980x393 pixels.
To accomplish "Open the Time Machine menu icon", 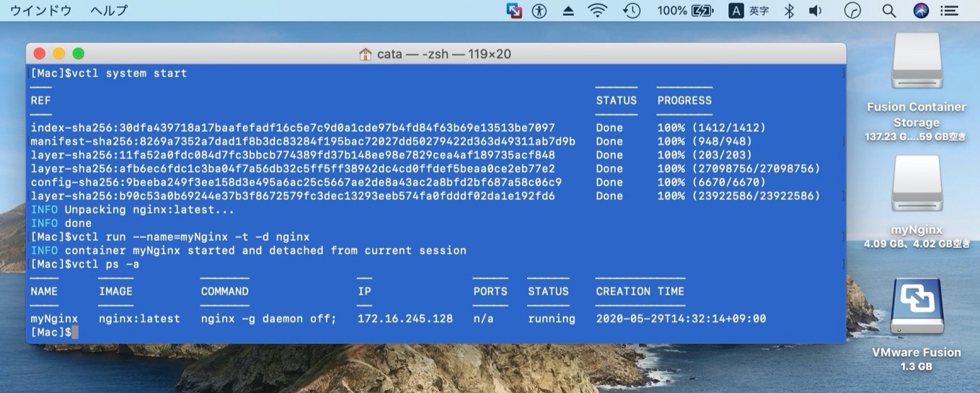I will point(632,11).
